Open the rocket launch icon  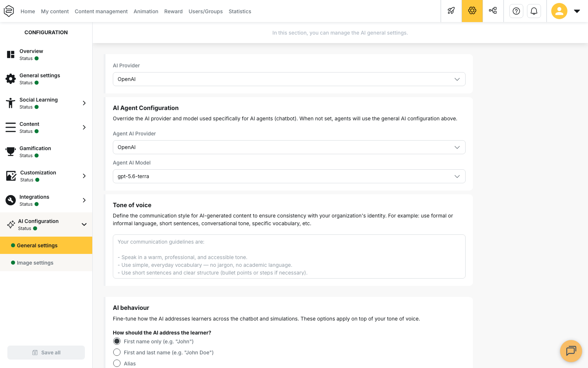click(x=451, y=11)
